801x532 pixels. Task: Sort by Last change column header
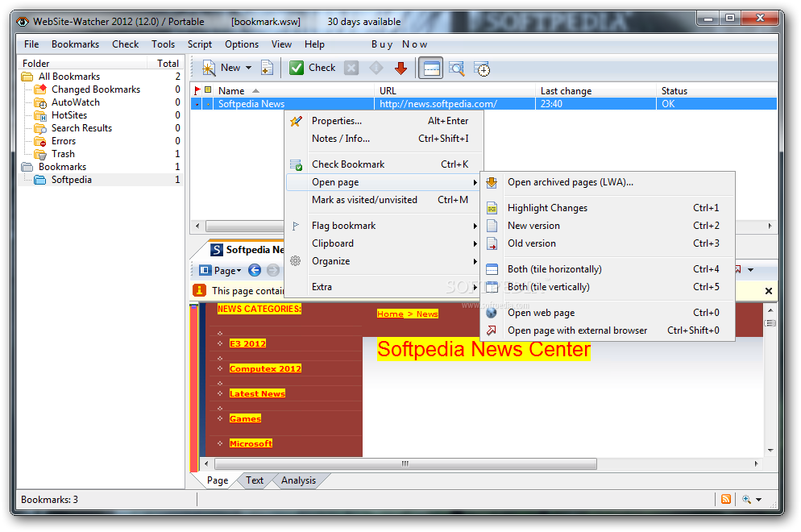click(596, 91)
